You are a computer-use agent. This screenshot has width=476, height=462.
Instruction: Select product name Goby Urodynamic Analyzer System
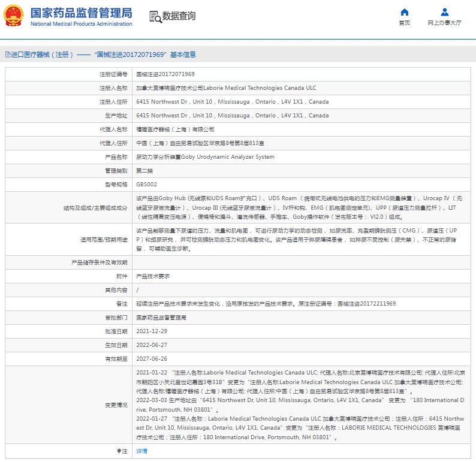tap(205, 157)
